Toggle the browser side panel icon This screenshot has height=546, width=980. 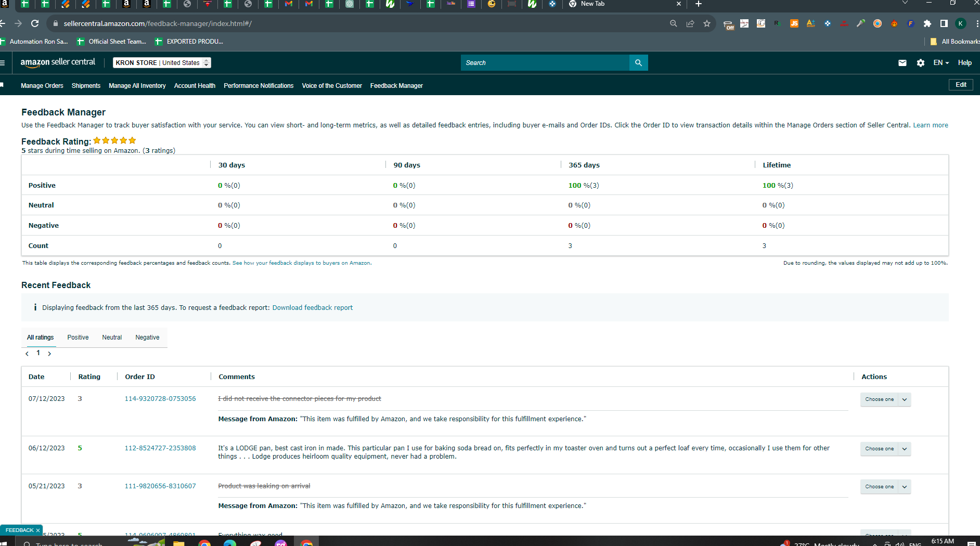[x=944, y=23]
